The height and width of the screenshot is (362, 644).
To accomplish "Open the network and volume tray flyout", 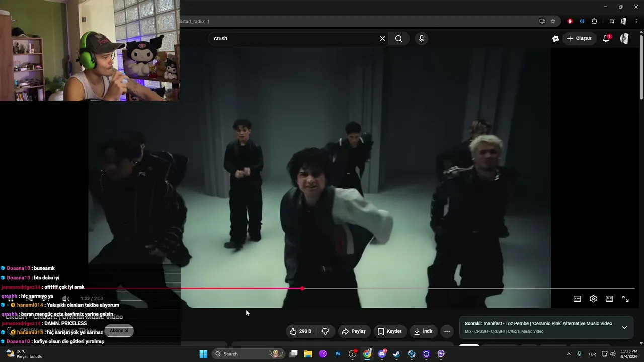I will (x=609, y=354).
